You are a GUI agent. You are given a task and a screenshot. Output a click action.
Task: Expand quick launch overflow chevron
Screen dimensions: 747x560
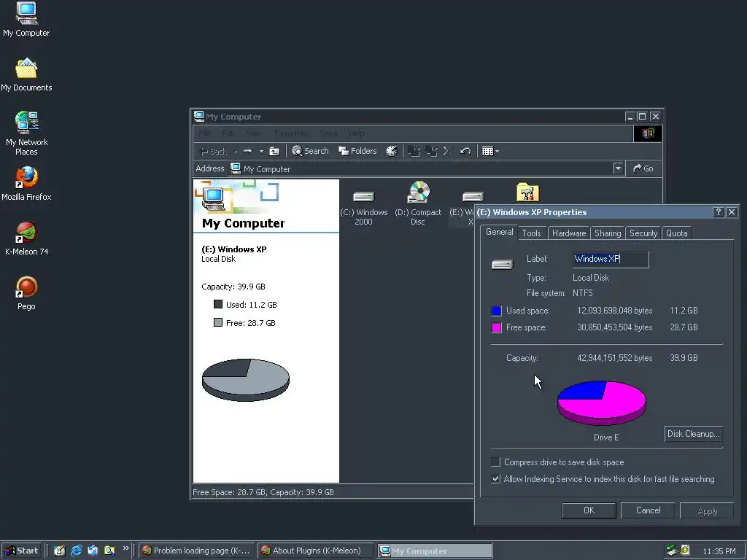point(125,548)
